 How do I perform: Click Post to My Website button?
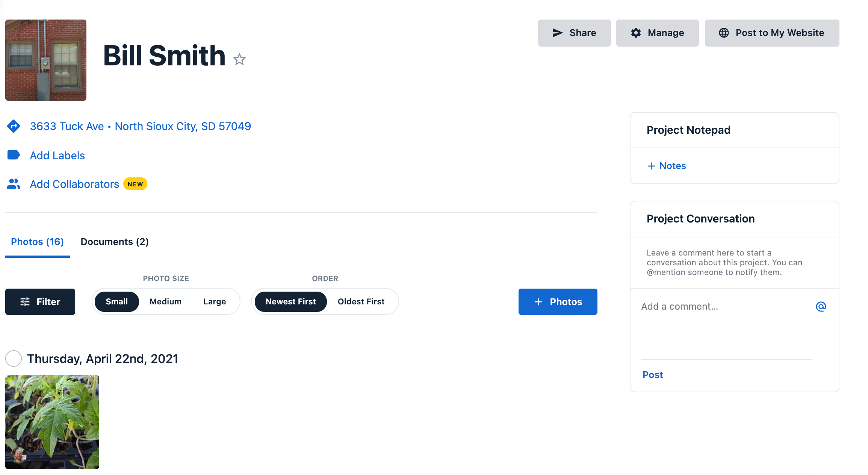click(x=772, y=33)
